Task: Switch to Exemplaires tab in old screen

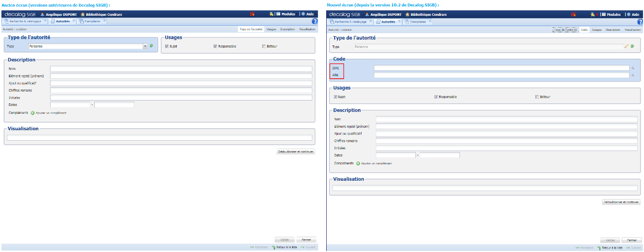Action: pyautogui.click(x=92, y=21)
